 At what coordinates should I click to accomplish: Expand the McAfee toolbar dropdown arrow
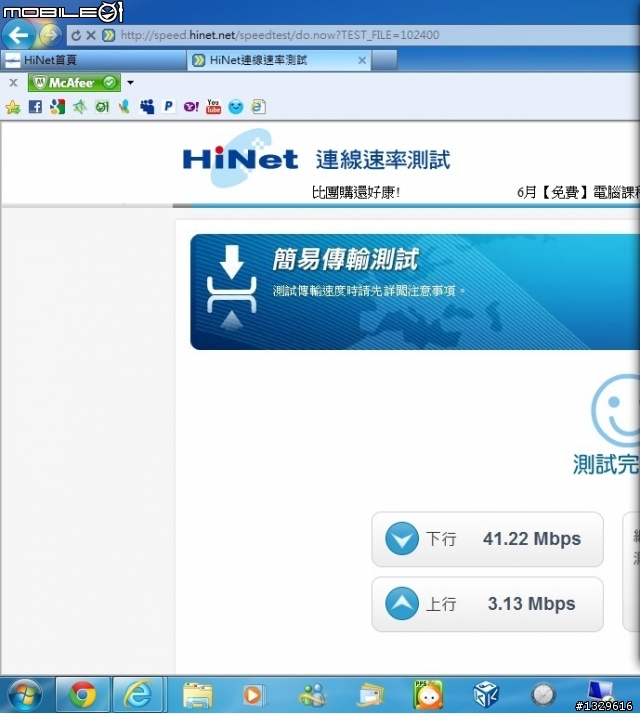click(131, 82)
